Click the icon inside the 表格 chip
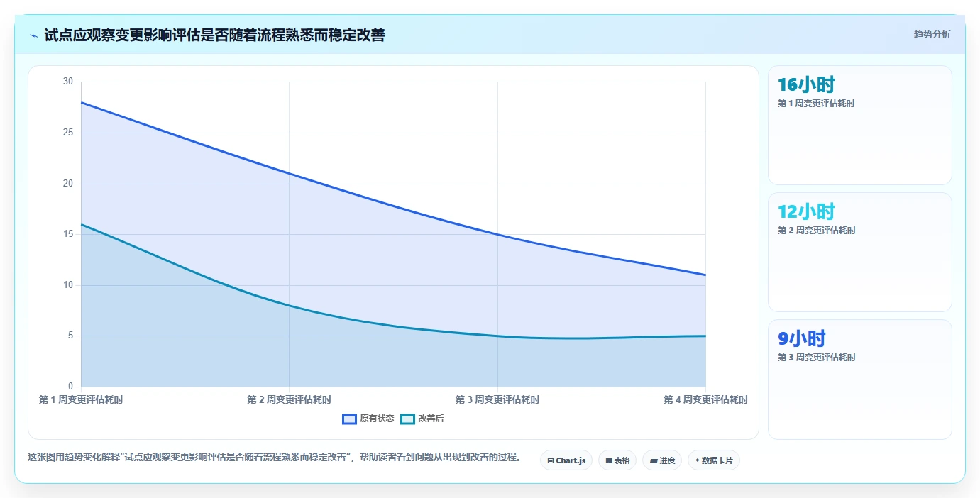 pyautogui.click(x=609, y=461)
